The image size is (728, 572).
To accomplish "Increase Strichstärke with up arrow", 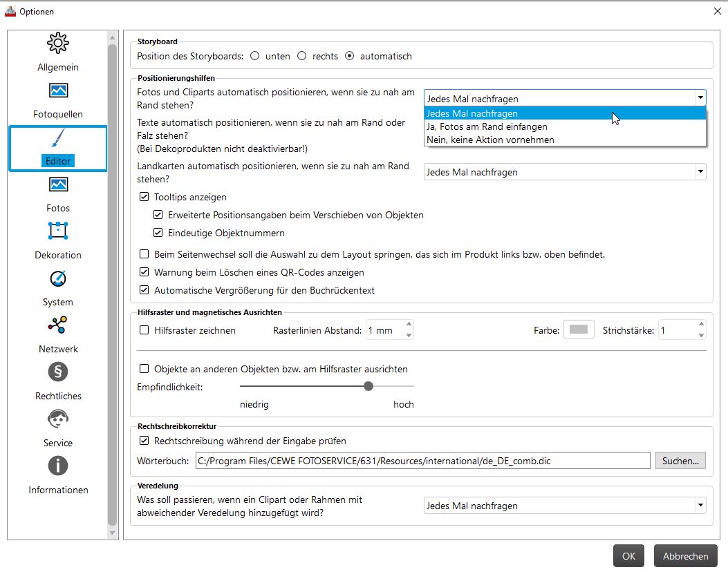I will tap(701, 324).
